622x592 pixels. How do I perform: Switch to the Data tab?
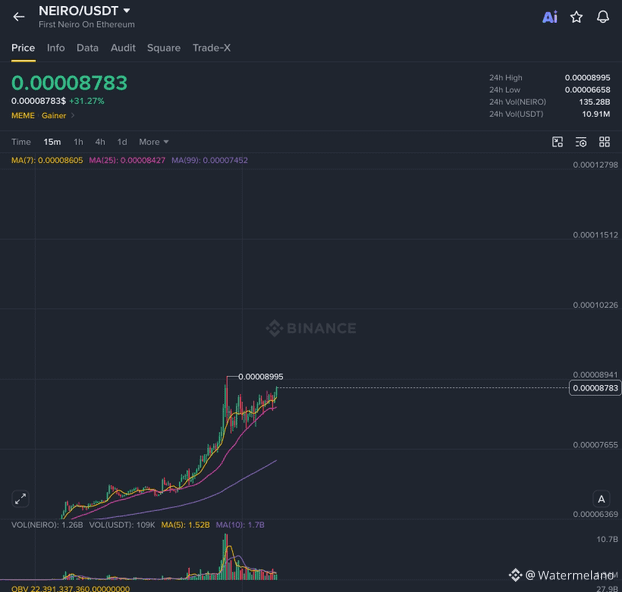click(x=87, y=48)
